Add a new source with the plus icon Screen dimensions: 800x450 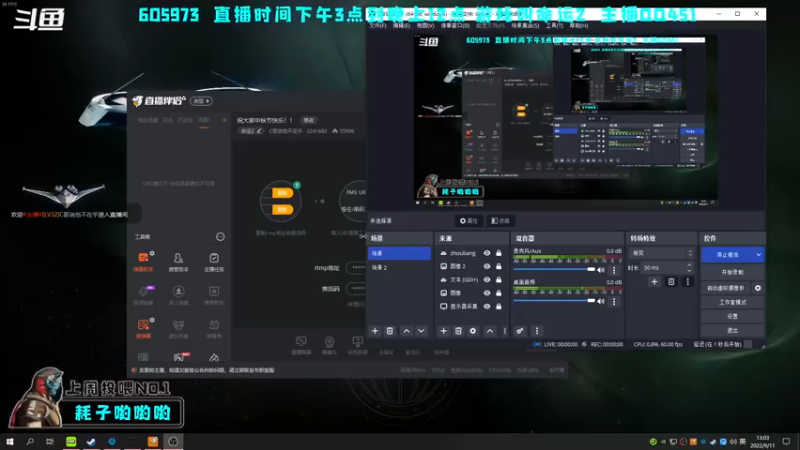(x=443, y=331)
